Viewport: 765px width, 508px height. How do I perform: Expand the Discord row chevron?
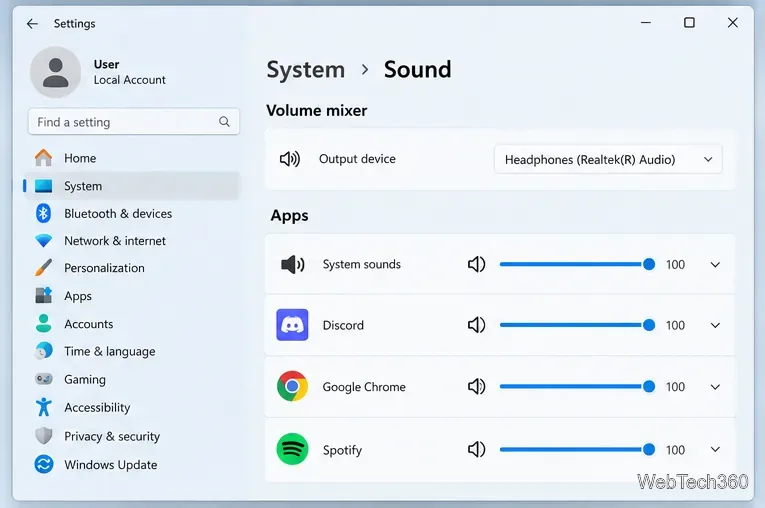coord(715,325)
